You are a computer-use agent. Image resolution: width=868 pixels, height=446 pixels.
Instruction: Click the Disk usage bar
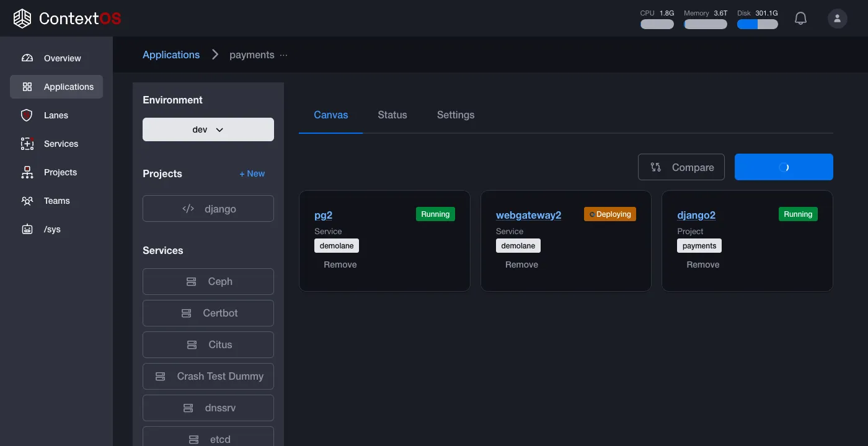click(x=758, y=24)
